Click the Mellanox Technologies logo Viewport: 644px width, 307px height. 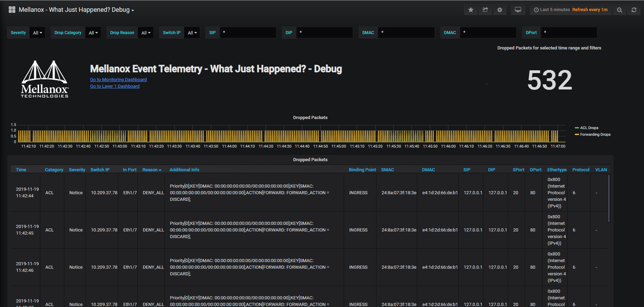pos(45,79)
